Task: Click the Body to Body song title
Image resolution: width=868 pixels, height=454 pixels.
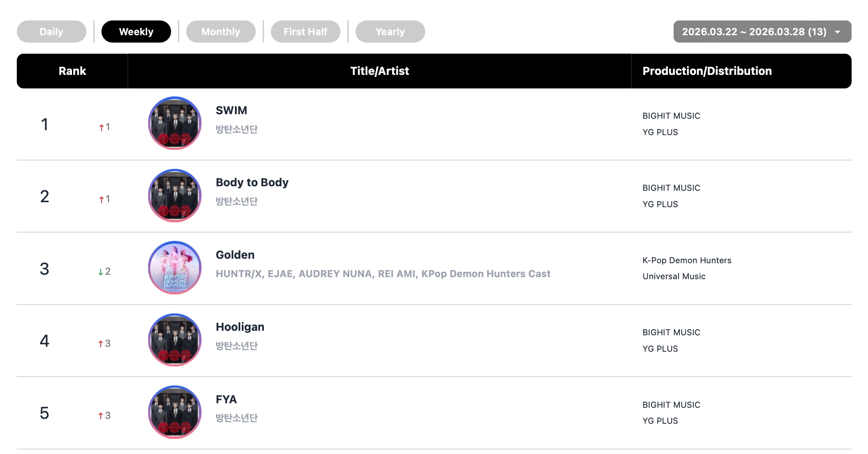Action: point(252,183)
